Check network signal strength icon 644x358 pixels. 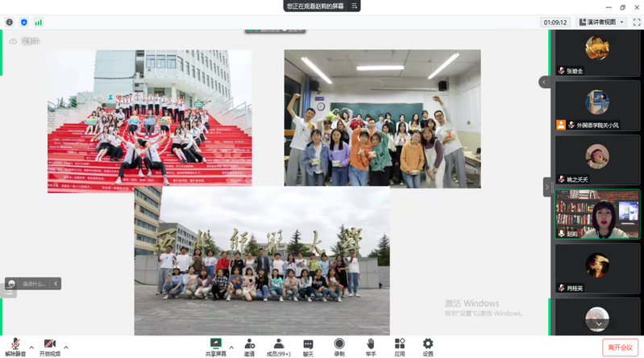38,23
